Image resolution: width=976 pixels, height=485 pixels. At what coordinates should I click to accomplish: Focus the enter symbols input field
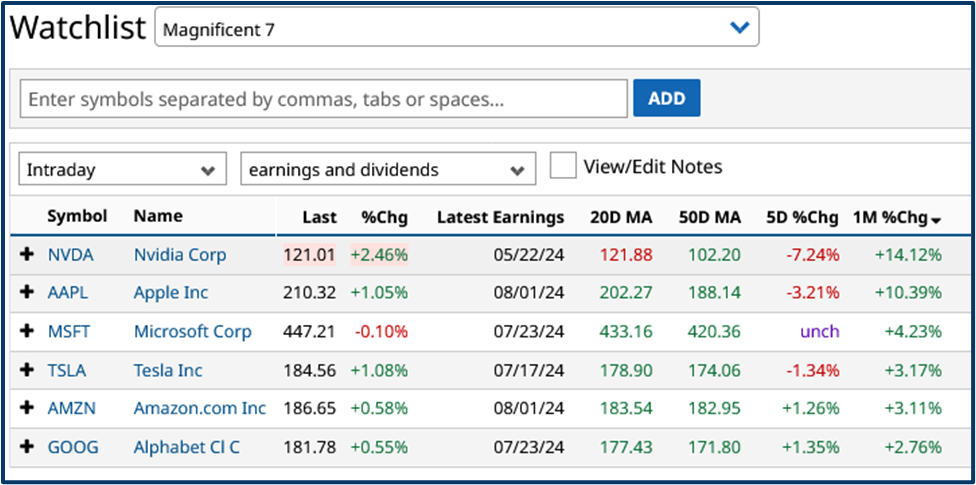pyautogui.click(x=324, y=98)
